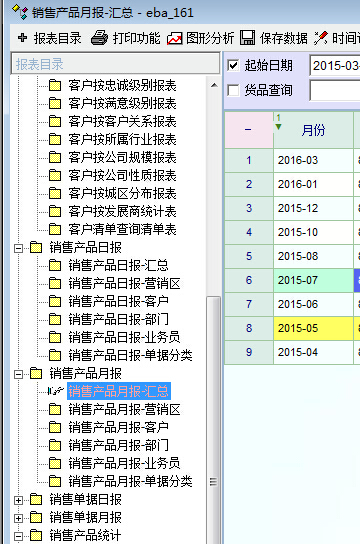Click the 起始日期 date field showing 2015-03

335,65
